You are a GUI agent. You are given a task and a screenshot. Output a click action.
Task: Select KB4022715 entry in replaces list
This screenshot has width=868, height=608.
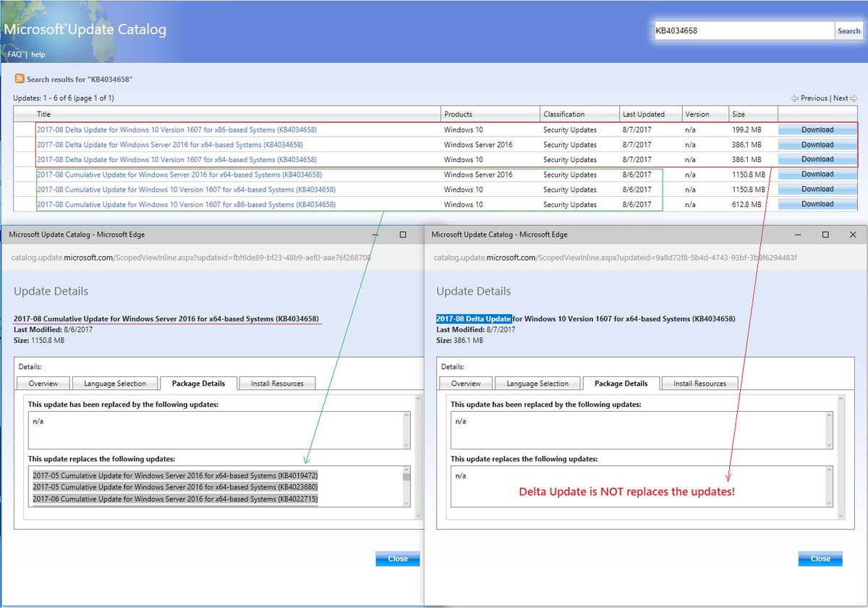(175, 499)
